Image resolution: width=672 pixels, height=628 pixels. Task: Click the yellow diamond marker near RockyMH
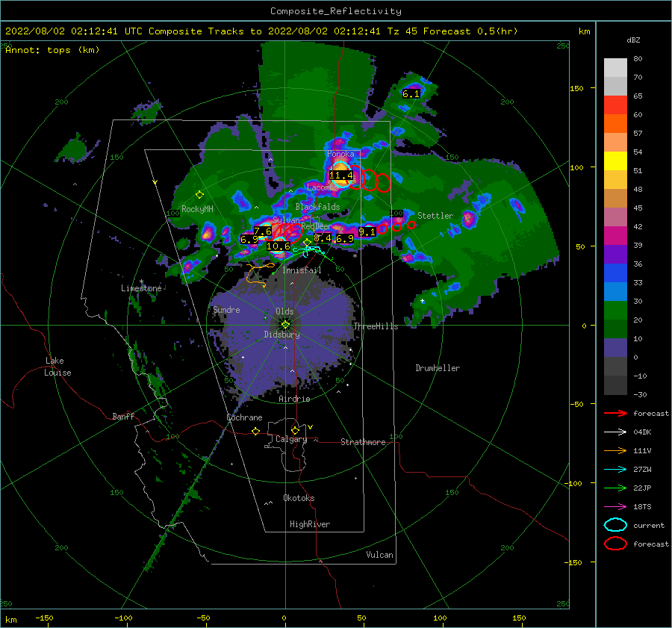click(199, 195)
